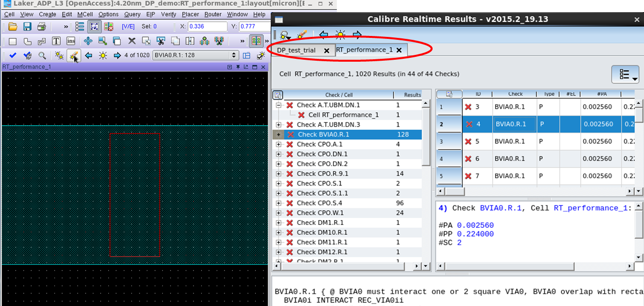Click the Delete X tool icon
644x306 pixels.
pos(132,41)
